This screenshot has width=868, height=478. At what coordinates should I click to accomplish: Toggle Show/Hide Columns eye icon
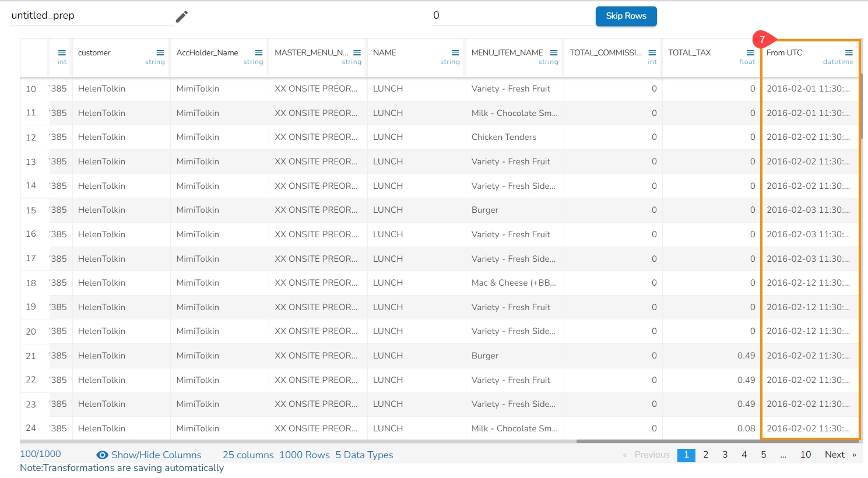pos(102,455)
